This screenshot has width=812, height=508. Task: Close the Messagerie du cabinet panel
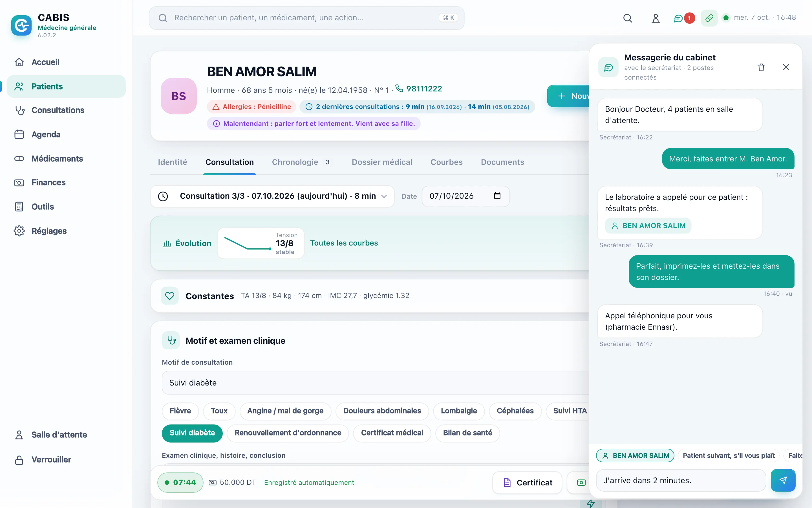(786, 67)
